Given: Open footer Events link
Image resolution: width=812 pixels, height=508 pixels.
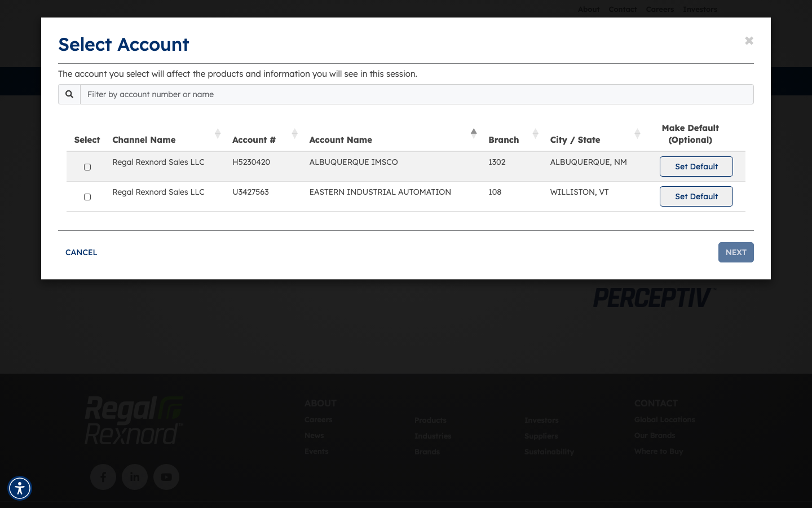Looking at the screenshot, I should 316,451.
